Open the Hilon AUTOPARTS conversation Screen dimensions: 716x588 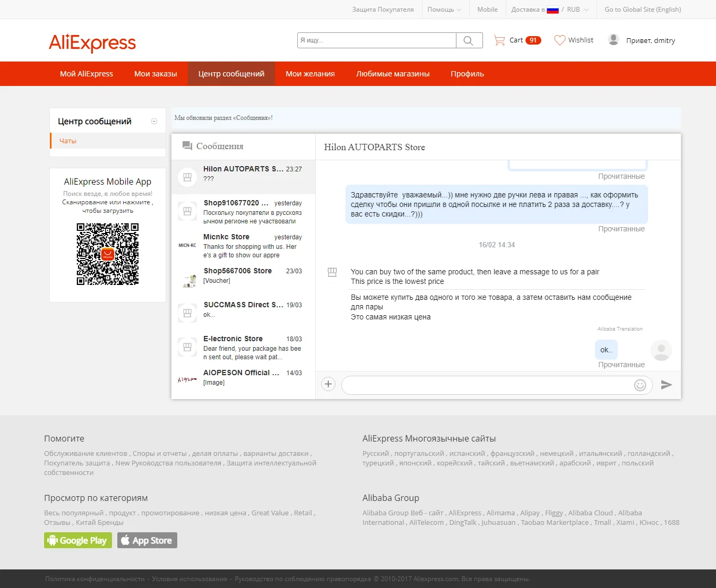point(244,177)
